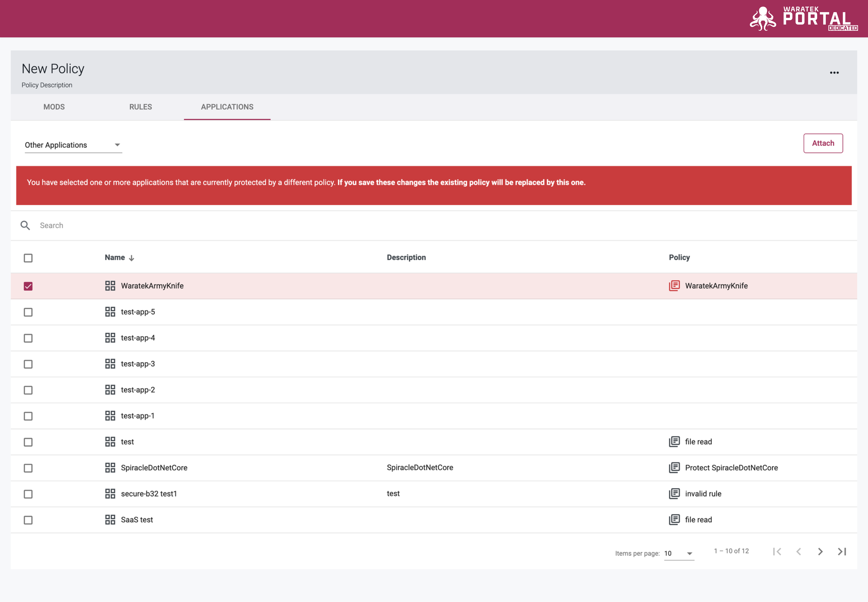The width and height of the screenshot is (868, 602).
Task: Go to the next page
Action: 821,552
